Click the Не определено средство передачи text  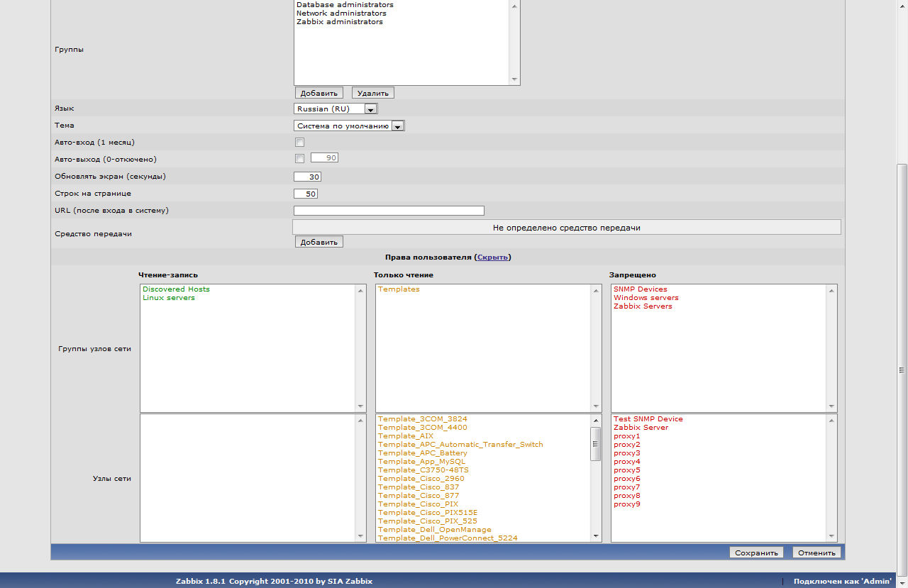(x=567, y=228)
